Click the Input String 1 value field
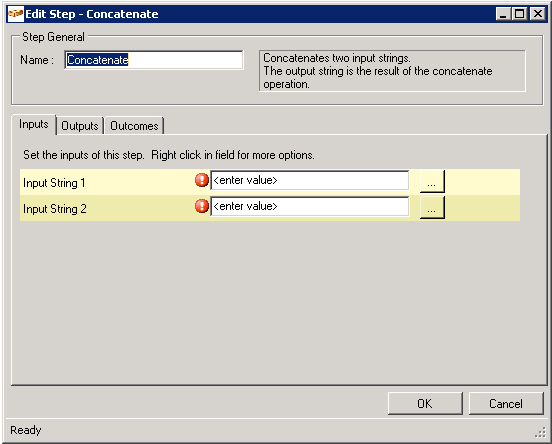Image resolution: width=552 pixels, height=444 pixels. point(310,180)
